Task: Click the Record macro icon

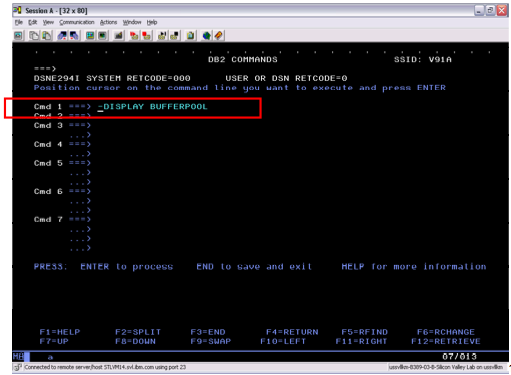Action: [134, 35]
